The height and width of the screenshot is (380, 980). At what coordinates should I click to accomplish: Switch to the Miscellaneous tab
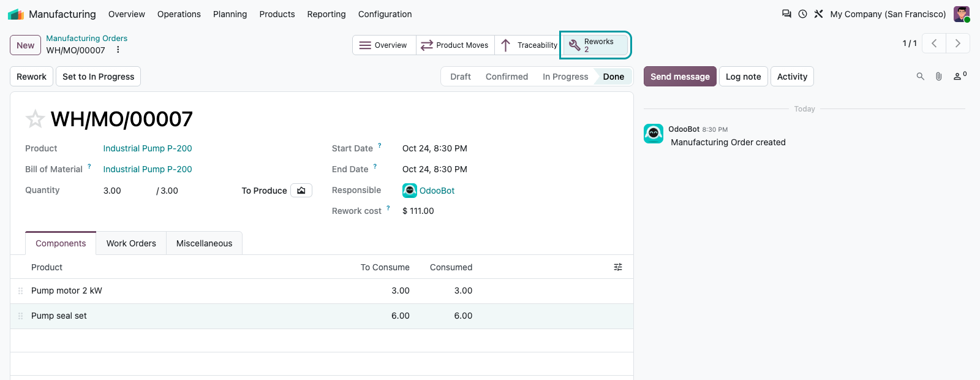pos(204,243)
